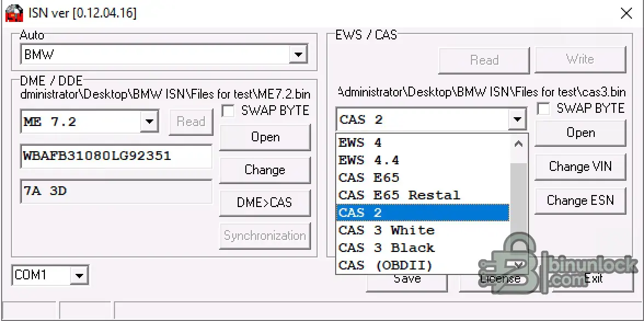This screenshot has width=644, height=321.
Task: Click the DME>CAS button
Action: click(x=265, y=203)
